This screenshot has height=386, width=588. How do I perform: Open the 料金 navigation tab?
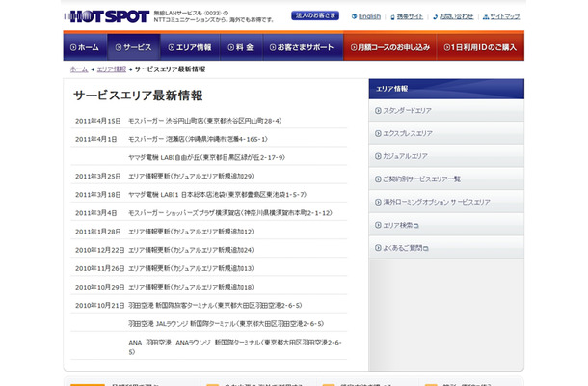pyautogui.click(x=242, y=47)
